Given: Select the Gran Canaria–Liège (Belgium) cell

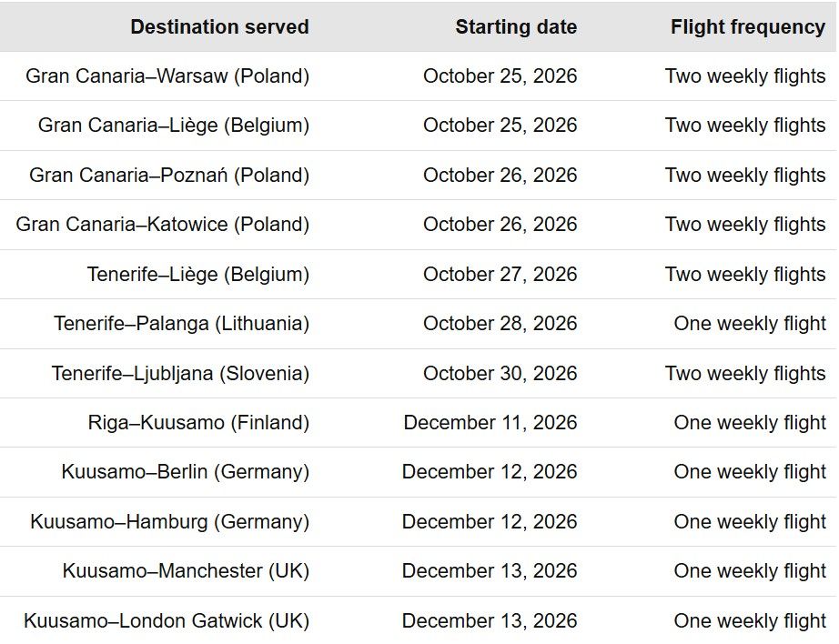Looking at the screenshot, I should [x=174, y=126].
